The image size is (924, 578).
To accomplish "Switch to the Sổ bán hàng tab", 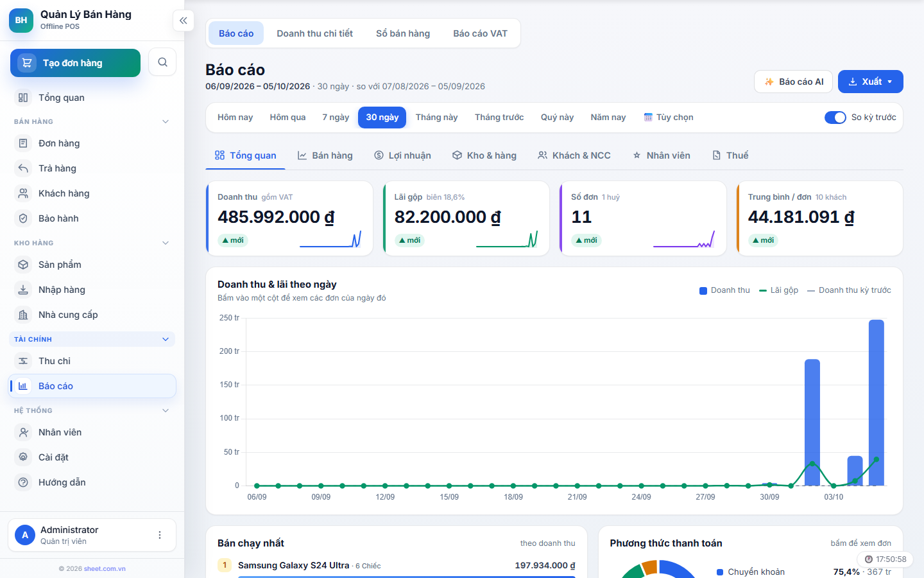I will pyautogui.click(x=403, y=33).
